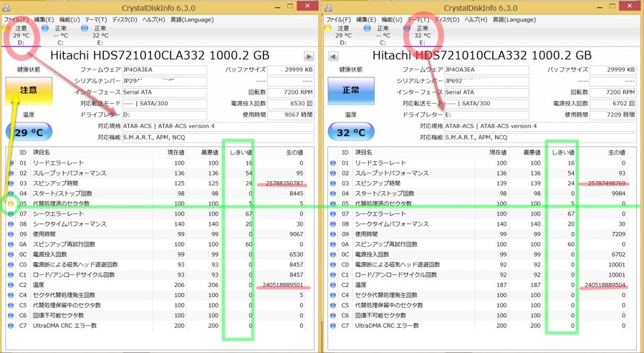Viewport: 644px width, 353px height.
Task: Click blue status icon of row 01 left
Action: [x=11, y=163]
